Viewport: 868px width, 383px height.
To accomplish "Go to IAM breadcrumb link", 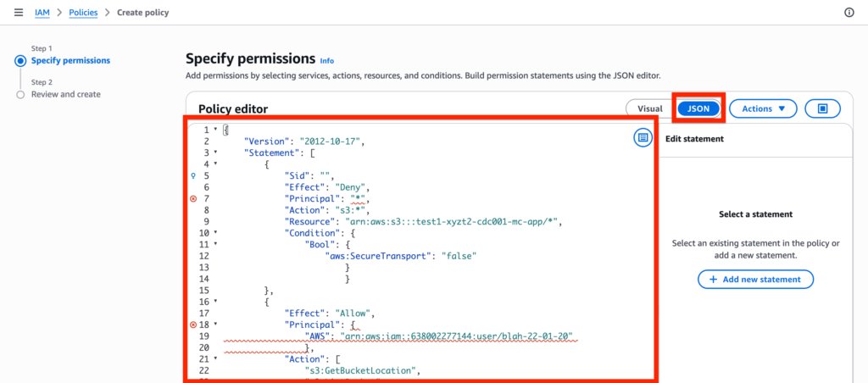I will [x=43, y=13].
